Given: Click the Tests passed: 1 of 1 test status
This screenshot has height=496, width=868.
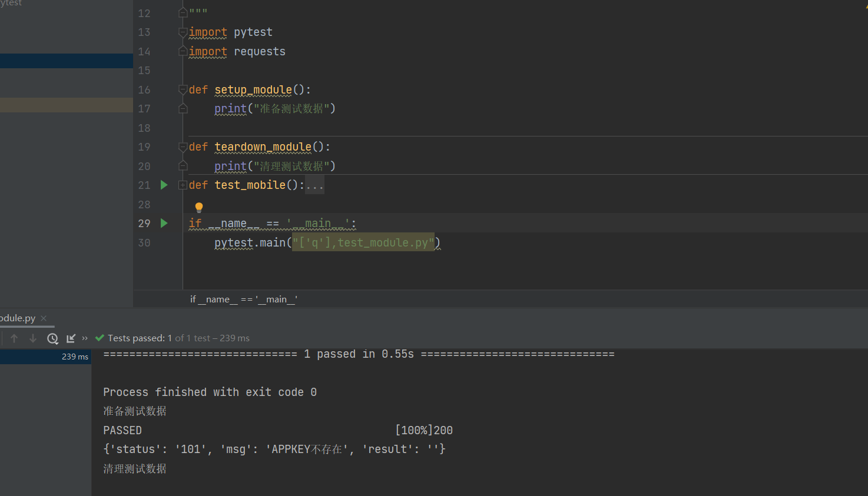Looking at the screenshot, I should pyautogui.click(x=178, y=338).
